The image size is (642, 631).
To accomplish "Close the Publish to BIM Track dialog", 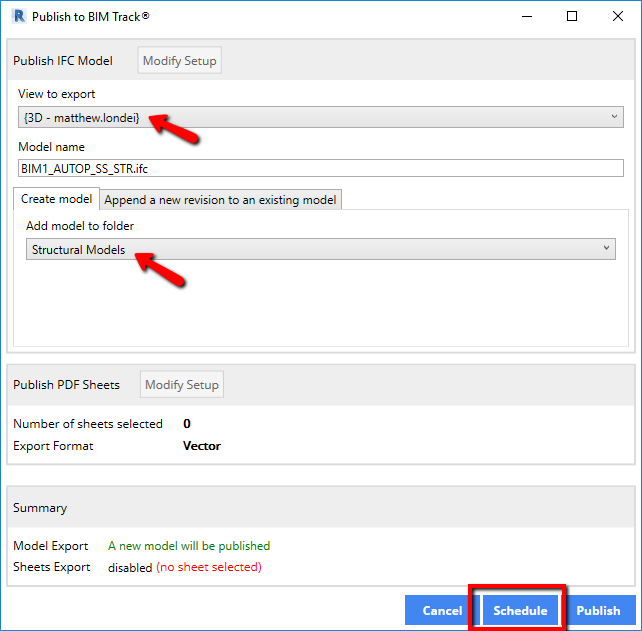I will [x=618, y=16].
